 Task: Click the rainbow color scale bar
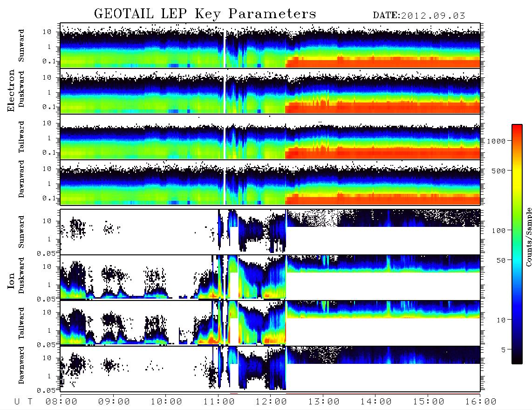tap(517, 244)
